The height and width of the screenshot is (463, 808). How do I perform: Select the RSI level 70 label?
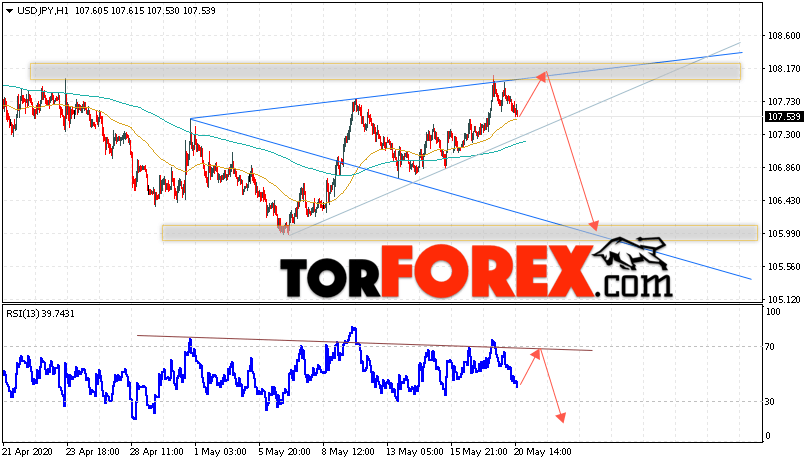pyautogui.click(x=770, y=347)
